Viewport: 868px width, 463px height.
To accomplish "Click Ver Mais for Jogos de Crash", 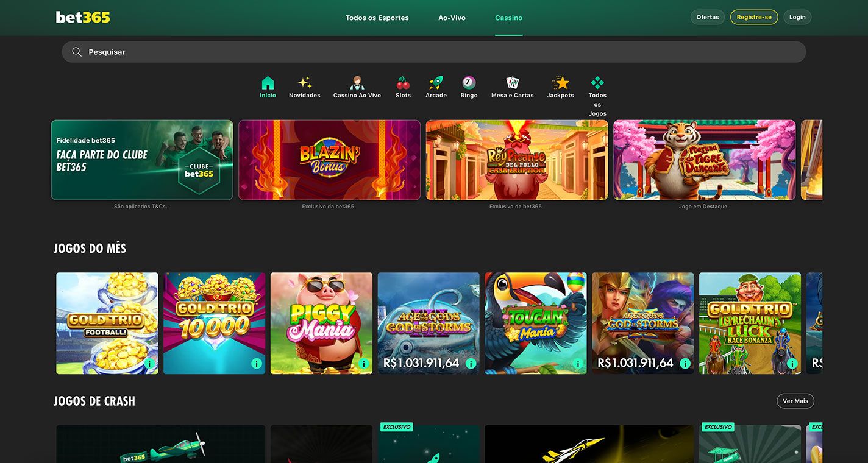I will pos(795,401).
